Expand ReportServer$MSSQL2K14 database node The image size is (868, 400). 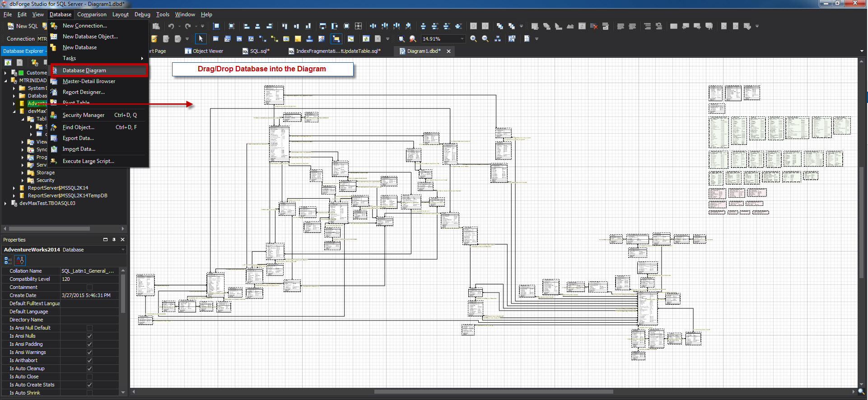pos(14,188)
